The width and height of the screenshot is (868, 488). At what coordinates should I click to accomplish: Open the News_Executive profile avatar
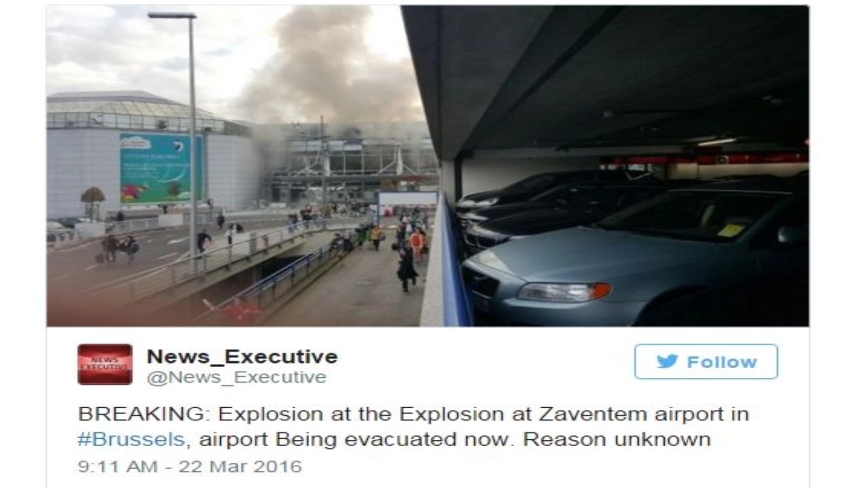pyautogui.click(x=105, y=364)
